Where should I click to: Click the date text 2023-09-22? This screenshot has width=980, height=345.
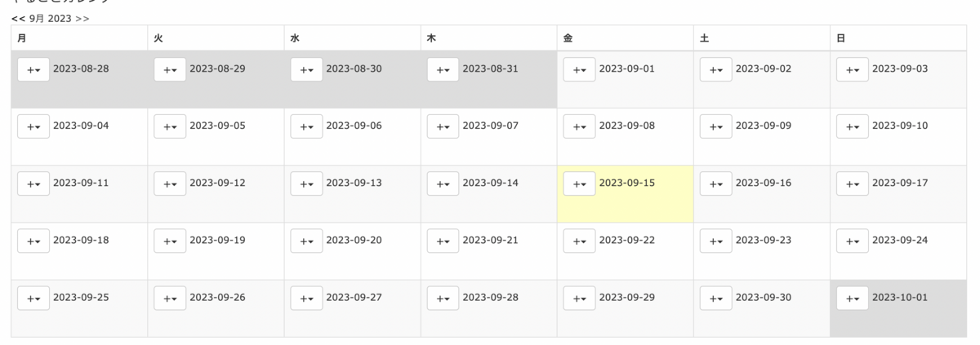pos(627,240)
